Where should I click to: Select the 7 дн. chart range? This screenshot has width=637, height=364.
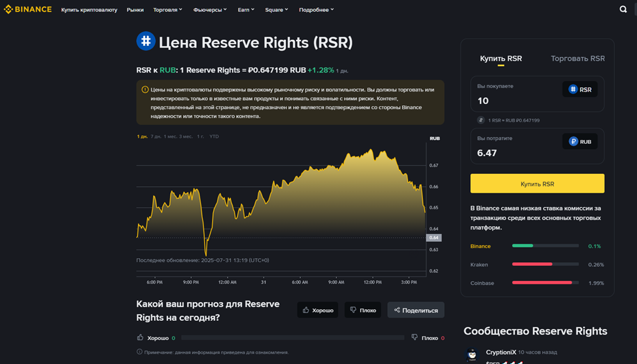pos(156,137)
